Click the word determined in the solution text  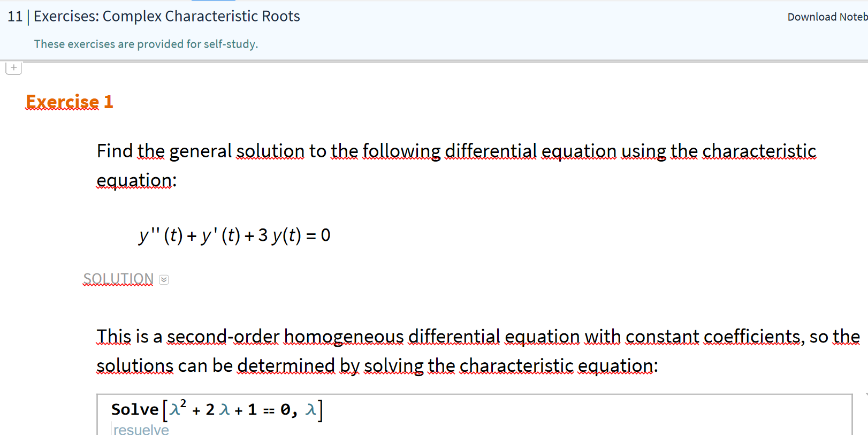click(286, 365)
